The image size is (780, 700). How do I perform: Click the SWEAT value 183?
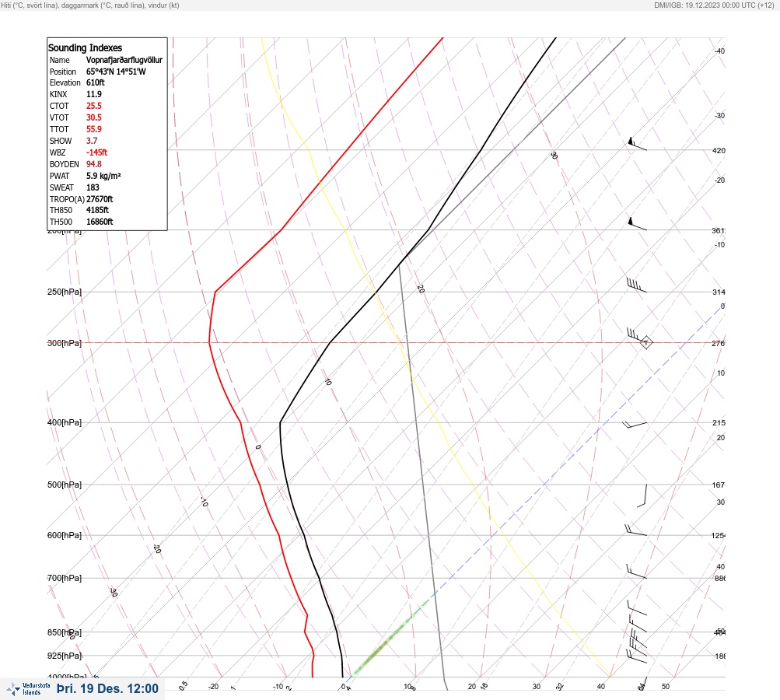[93, 187]
